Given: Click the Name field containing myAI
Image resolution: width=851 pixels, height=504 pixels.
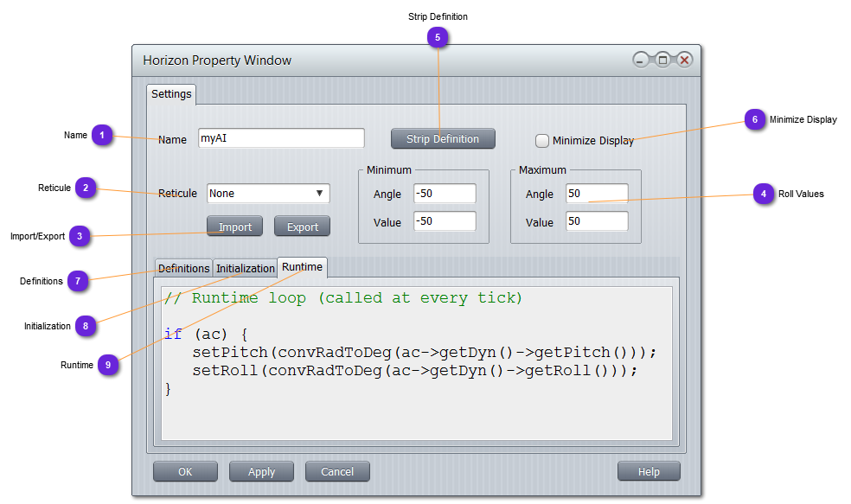Looking at the screenshot, I should (280, 138).
